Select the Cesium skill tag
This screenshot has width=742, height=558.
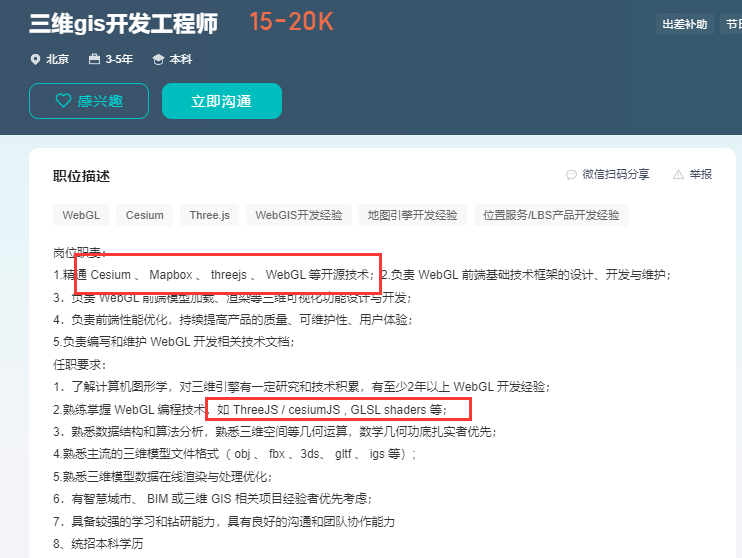pyautogui.click(x=144, y=215)
